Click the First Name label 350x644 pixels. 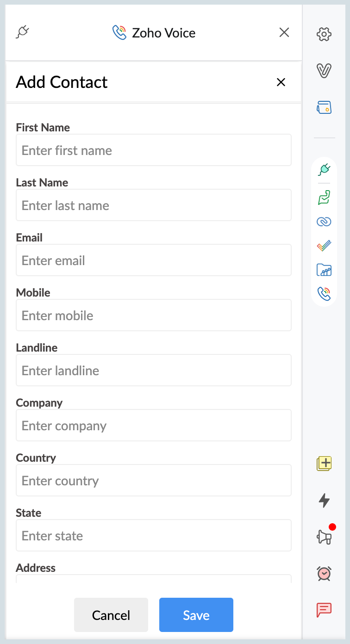43,128
